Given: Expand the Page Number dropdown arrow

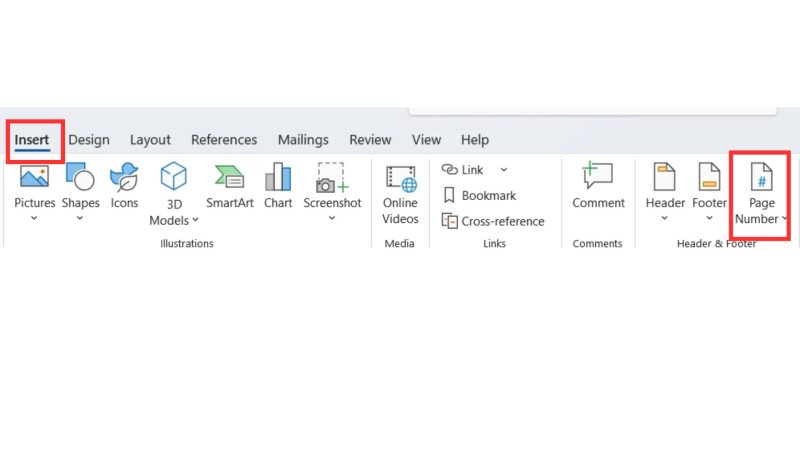Looking at the screenshot, I should (x=784, y=219).
